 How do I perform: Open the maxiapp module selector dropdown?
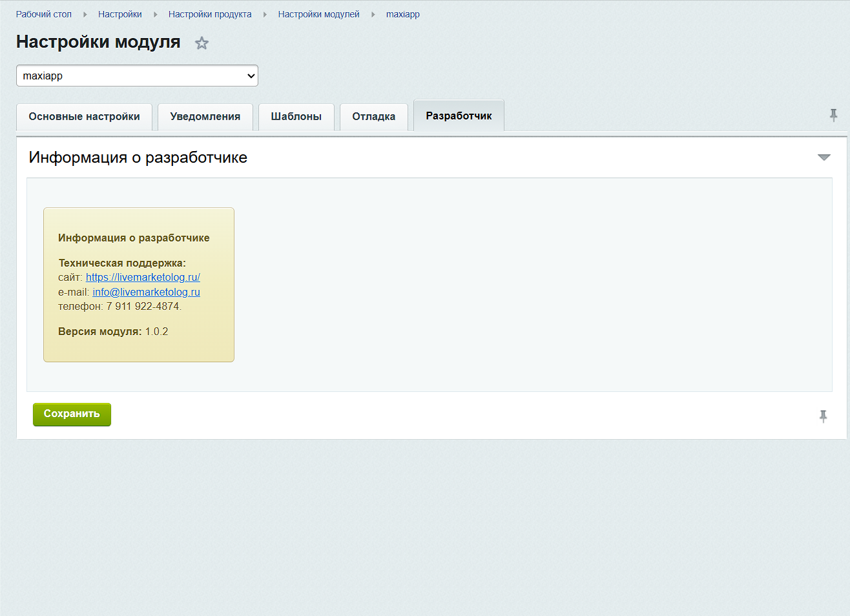click(x=137, y=76)
